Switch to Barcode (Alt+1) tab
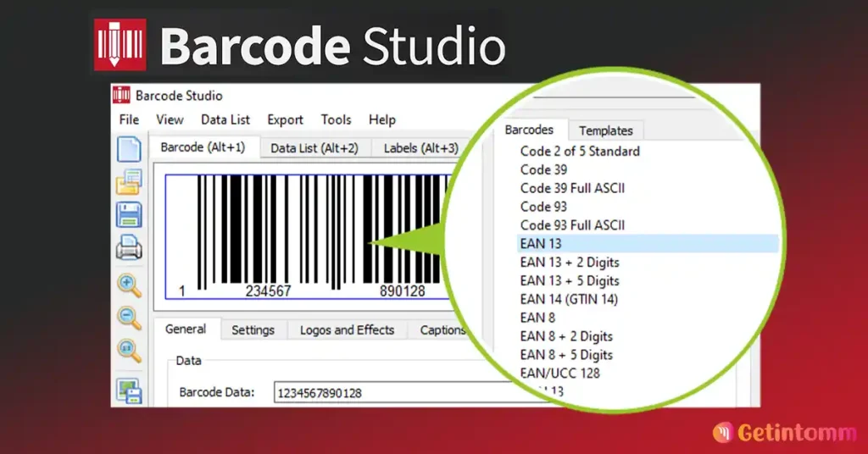Screen dimensions: 868x454 coord(203,147)
